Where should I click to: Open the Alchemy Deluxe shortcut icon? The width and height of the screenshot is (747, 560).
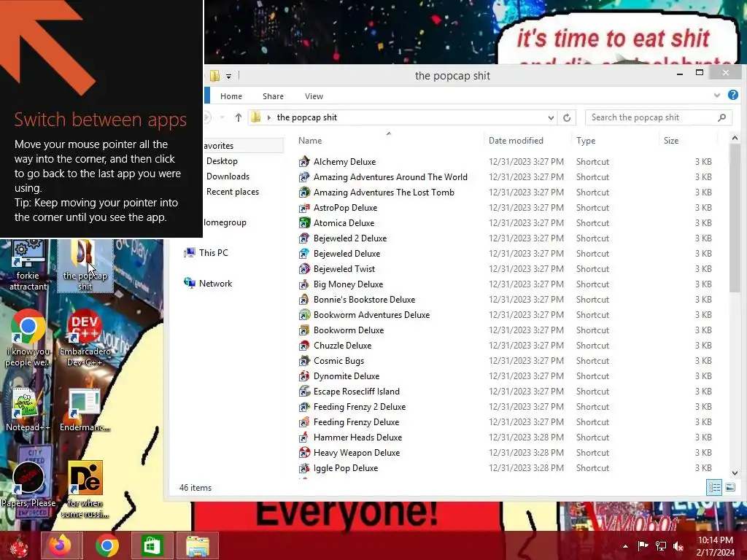(304, 162)
